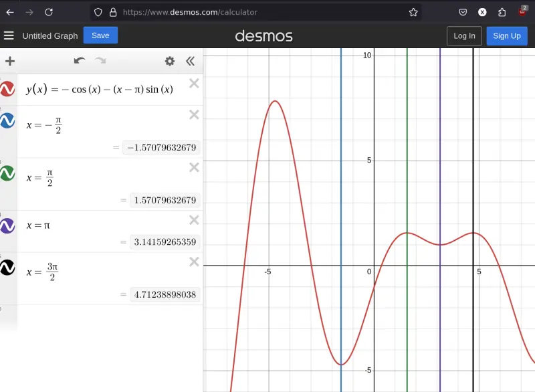Image resolution: width=535 pixels, height=392 pixels.
Task: Click the positive x-axis label 5
Action: pos(479,272)
